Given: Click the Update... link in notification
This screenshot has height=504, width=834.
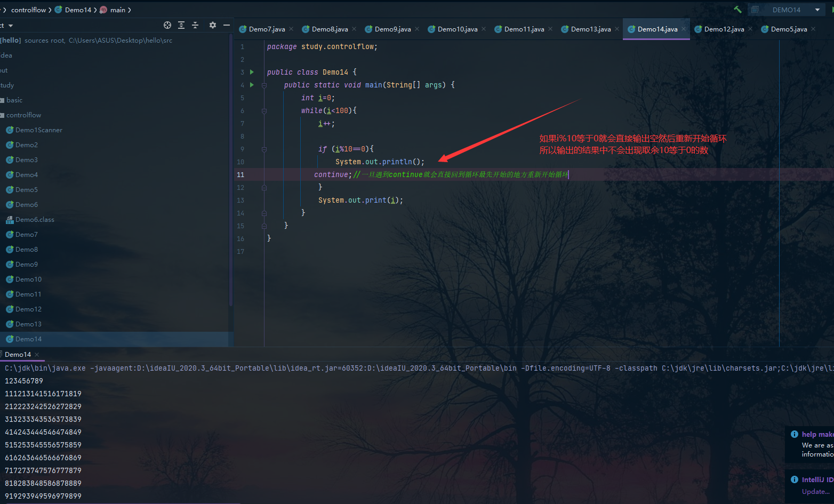Looking at the screenshot, I should [816, 492].
